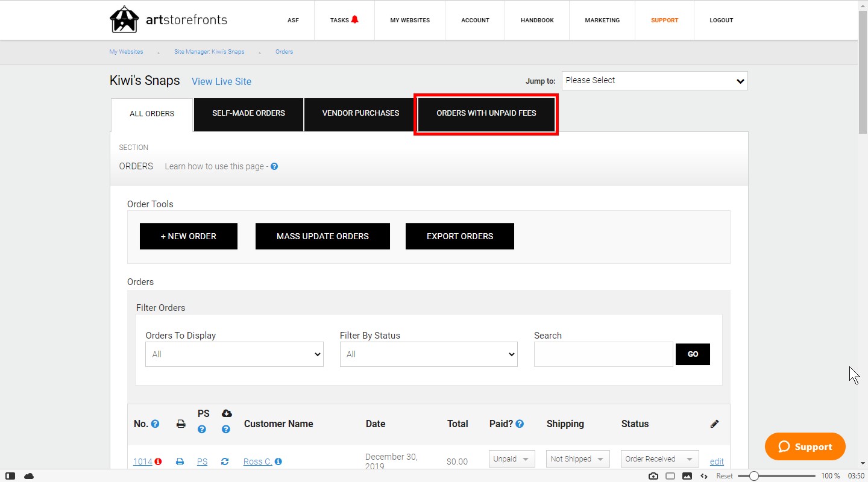Click the help icon next to No. column
868x482 pixels.
tap(155, 424)
